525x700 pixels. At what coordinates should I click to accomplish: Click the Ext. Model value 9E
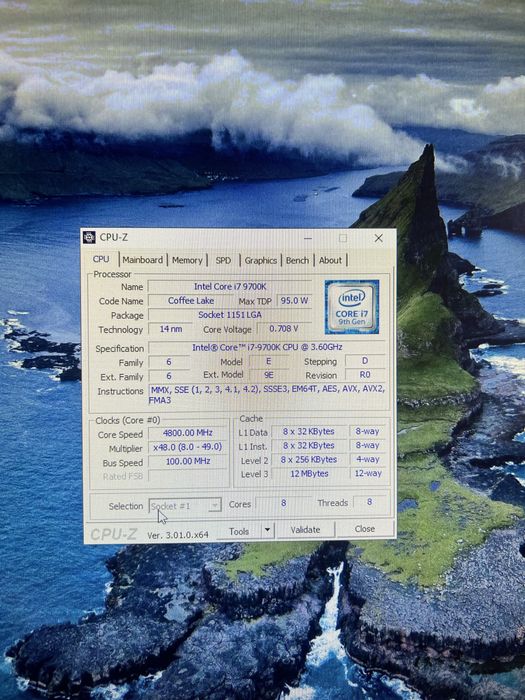pyautogui.click(x=268, y=375)
